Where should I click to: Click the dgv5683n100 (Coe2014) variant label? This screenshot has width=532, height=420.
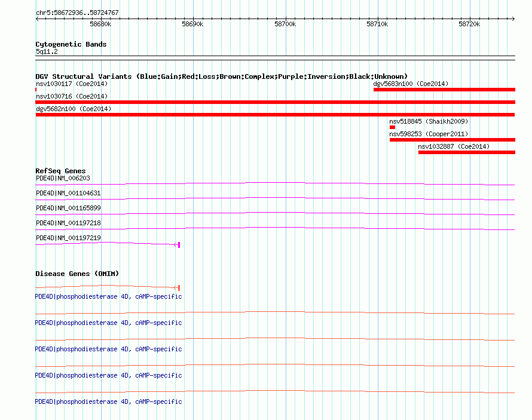click(411, 84)
